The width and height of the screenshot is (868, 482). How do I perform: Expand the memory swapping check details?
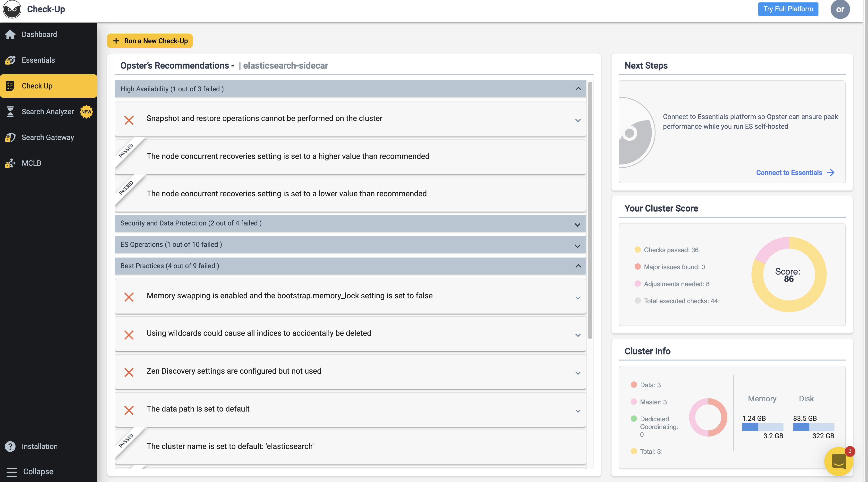578,298
